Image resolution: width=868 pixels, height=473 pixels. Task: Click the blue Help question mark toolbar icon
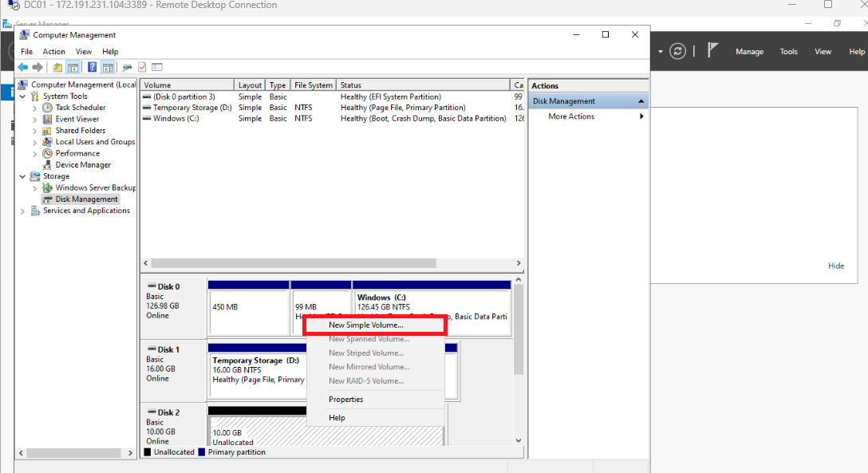[92, 68]
